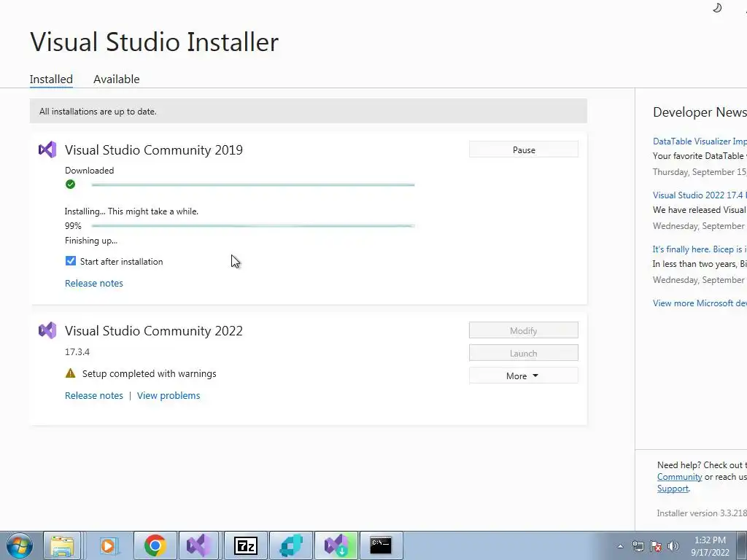Show hidden system tray icons arrow
Image resolution: width=747 pixels, height=560 pixels.
(620, 546)
